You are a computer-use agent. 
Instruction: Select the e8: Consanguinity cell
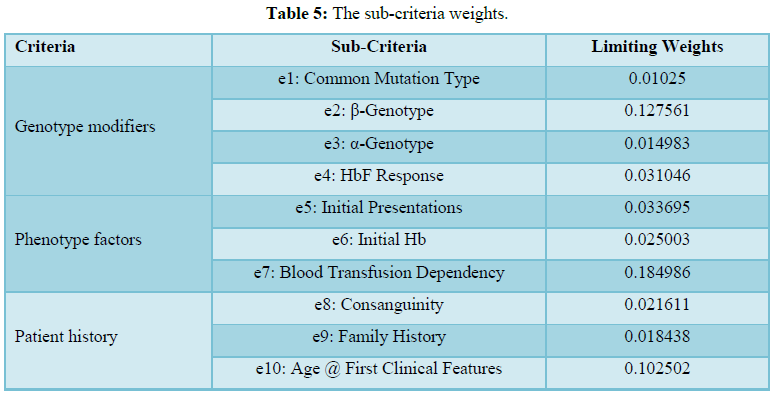[378, 305]
